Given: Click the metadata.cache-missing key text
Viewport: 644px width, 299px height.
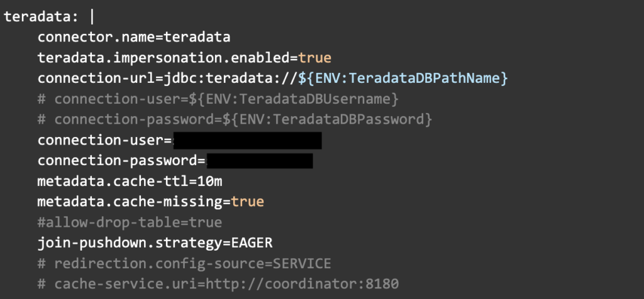Looking at the screenshot, I should click(x=130, y=202).
